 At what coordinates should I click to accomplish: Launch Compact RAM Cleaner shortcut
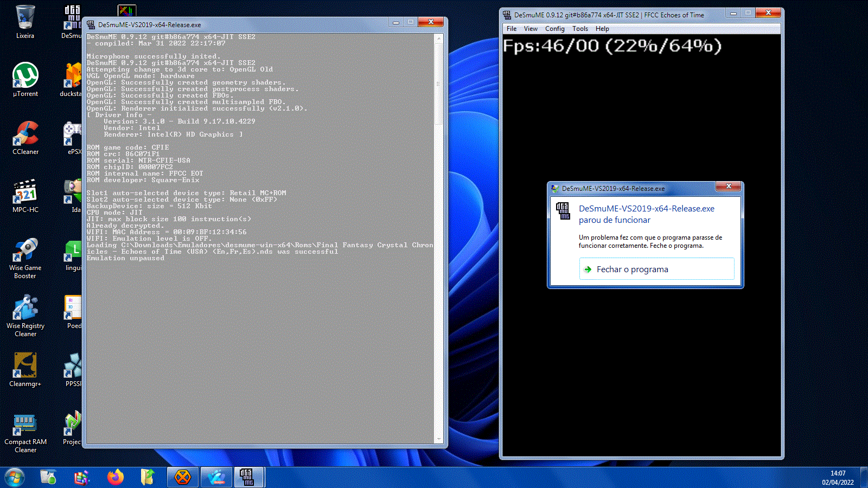tap(25, 433)
